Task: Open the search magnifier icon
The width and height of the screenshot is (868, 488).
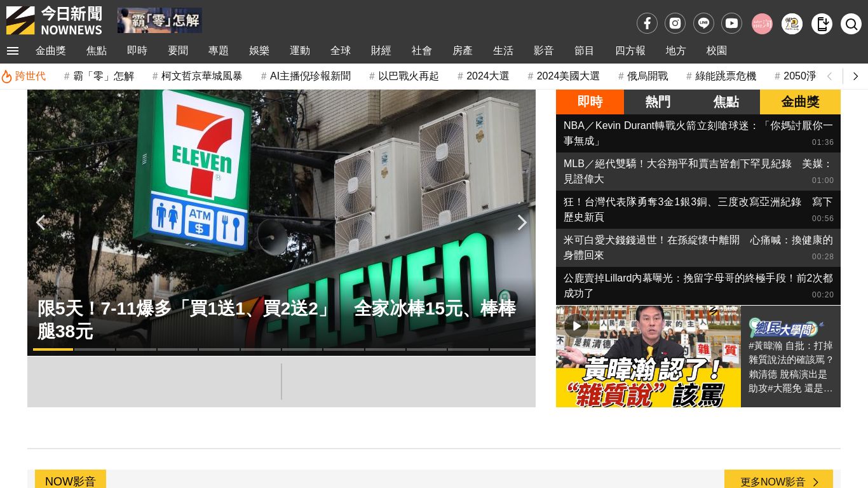Action: tap(851, 24)
